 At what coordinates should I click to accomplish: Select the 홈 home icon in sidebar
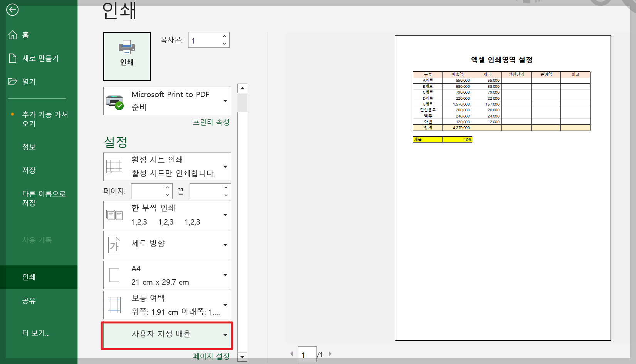pyautogui.click(x=12, y=35)
